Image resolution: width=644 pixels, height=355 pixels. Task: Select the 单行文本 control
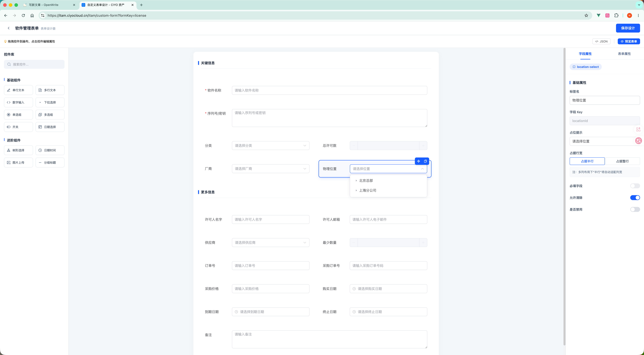19,90
